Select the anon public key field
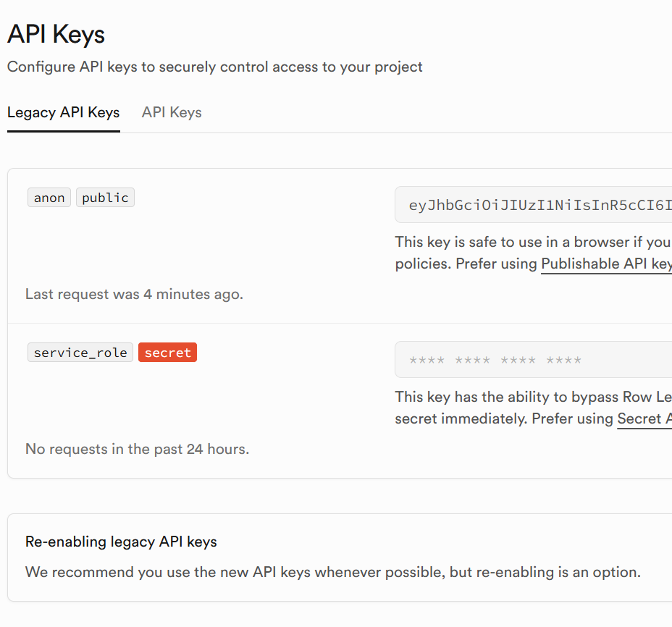Screen dimensions: 672x627 [536, 205]
